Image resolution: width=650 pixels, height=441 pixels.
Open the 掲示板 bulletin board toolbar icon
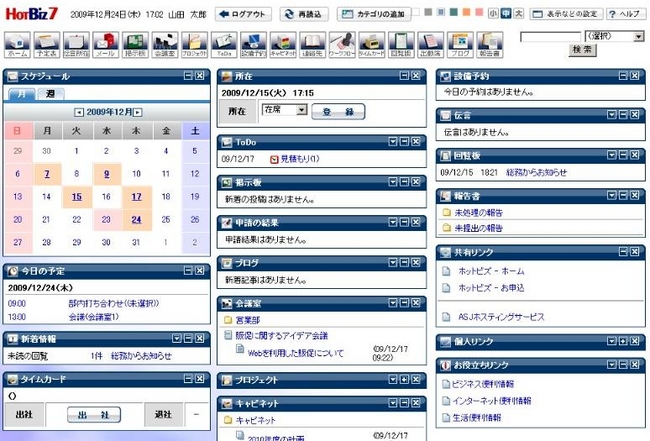(136, 45)
